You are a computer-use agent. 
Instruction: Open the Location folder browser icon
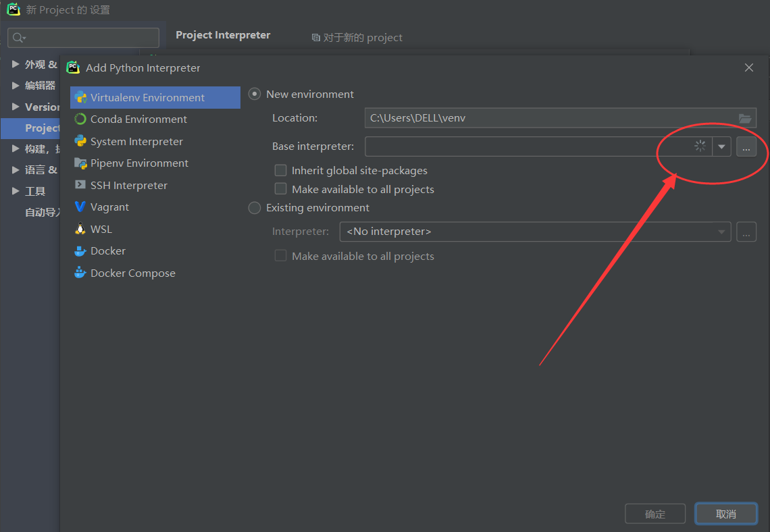745,117
